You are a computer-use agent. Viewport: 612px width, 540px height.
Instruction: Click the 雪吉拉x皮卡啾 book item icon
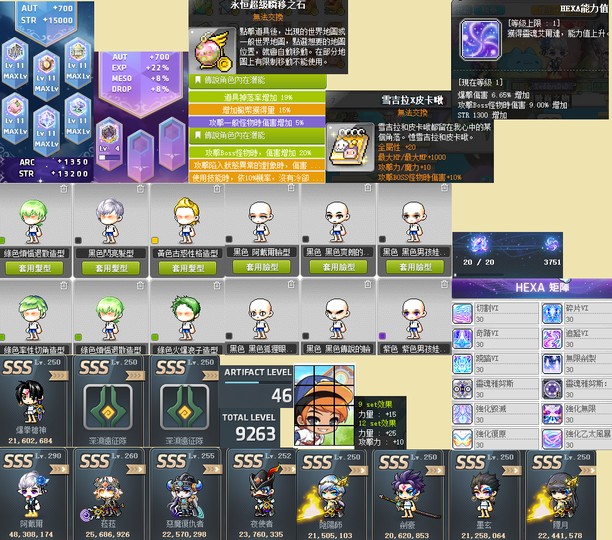coord(350,147)
